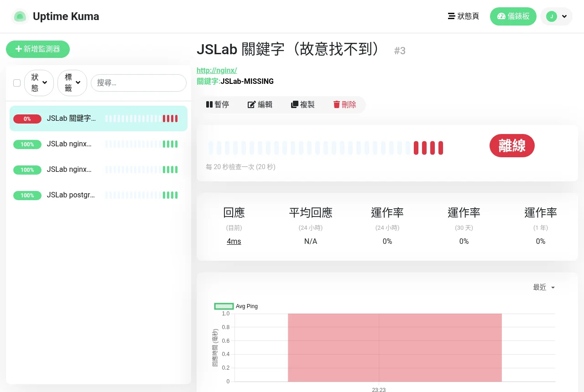
Task: Open the 狀態 filter dropdown
Action: click(x=39, y=83)
